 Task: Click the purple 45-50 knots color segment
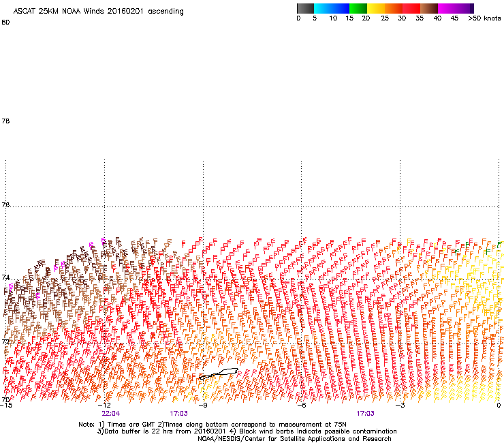[464, 8]
